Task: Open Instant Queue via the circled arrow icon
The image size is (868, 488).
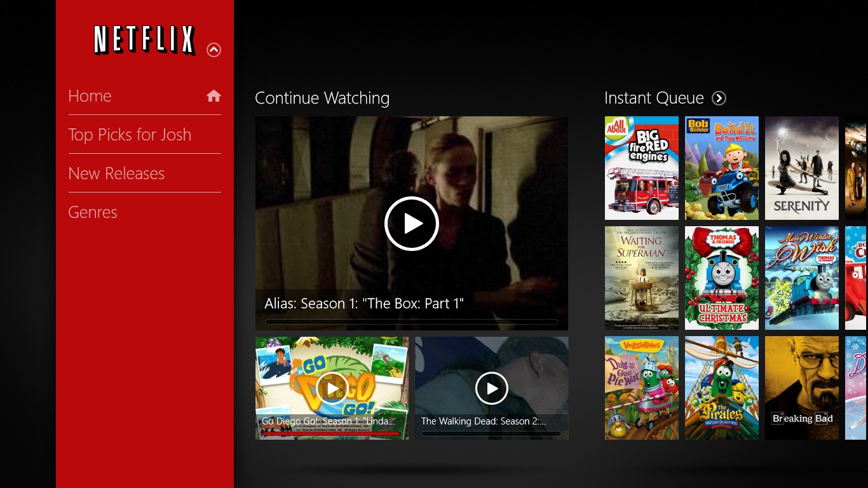Action: [719, 98]
